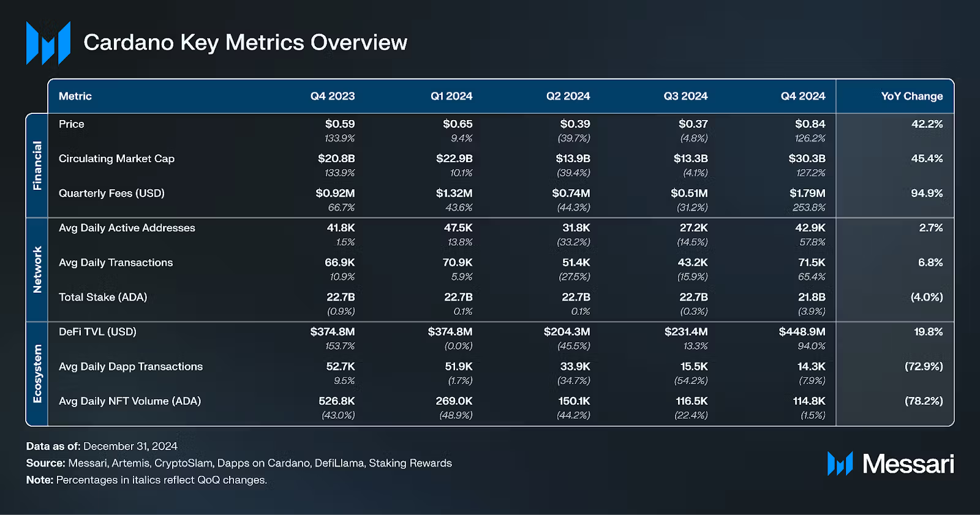The width and height of the screenshot is (980, 515).
Task: Select the Total Stake (ADA) row label
Action: pos(103,297)
